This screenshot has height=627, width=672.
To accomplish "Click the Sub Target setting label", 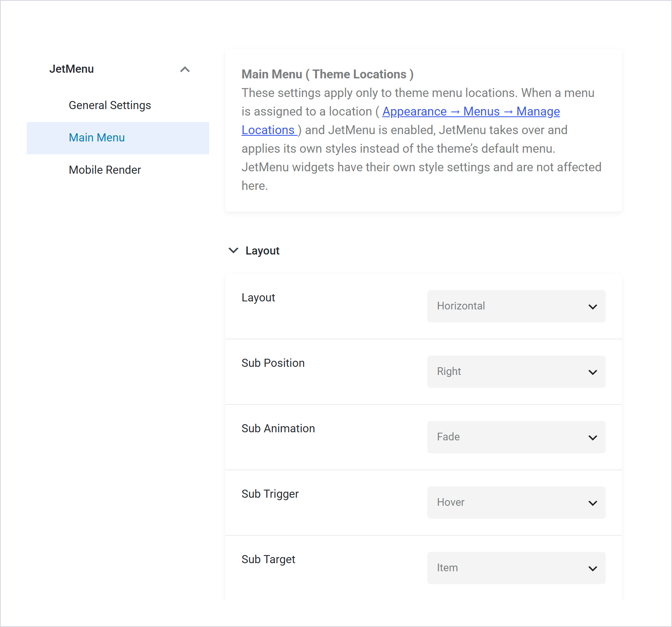I will (x=268, y=560).
